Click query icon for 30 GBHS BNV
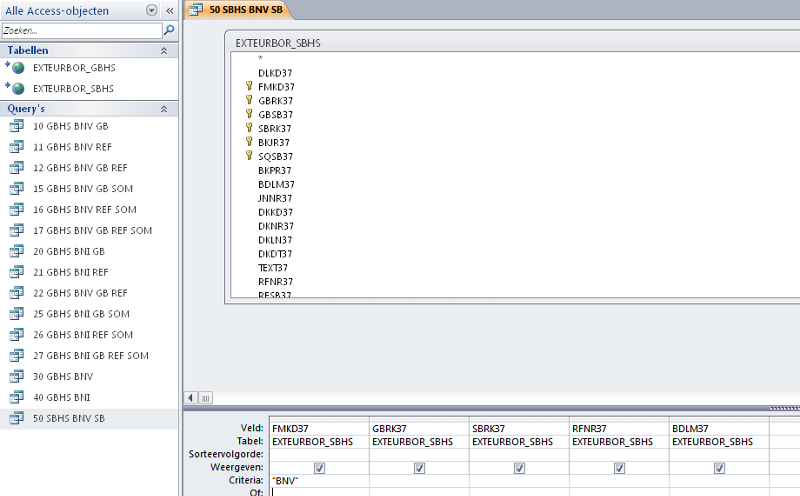Image resolution: width=800 pixels, height=496 pixels. click(x=17, y=377)
